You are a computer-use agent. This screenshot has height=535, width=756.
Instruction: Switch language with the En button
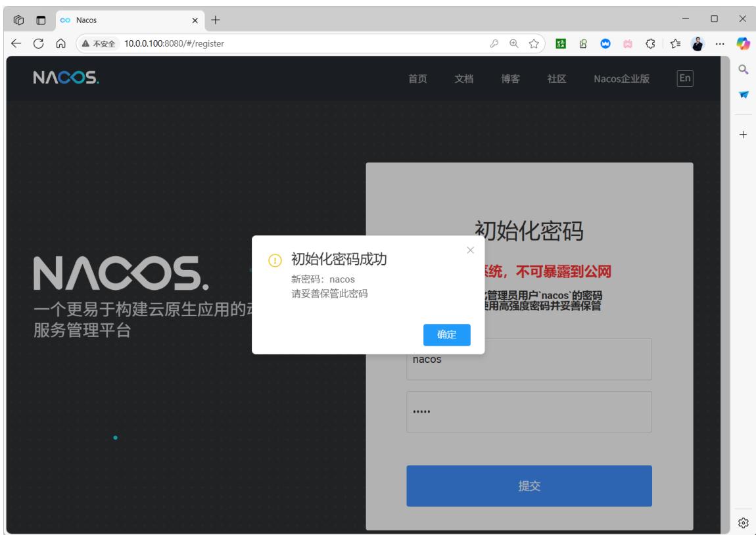tap(684, 78)
